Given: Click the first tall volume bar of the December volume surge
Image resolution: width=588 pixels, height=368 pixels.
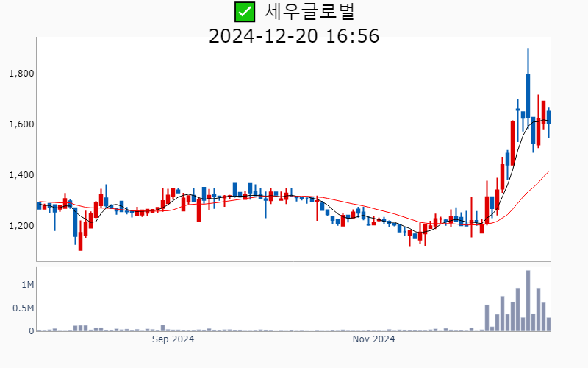Looking at the screenshot, I should (x=487, y=318).
